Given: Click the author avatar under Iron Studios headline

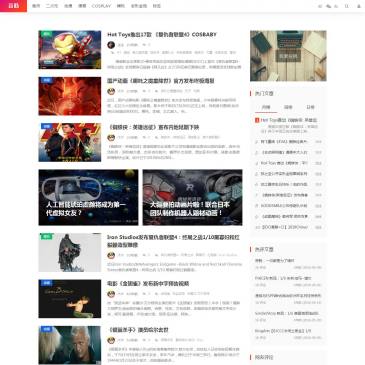Looking at the screenshot, I should [x=111, y=255].
